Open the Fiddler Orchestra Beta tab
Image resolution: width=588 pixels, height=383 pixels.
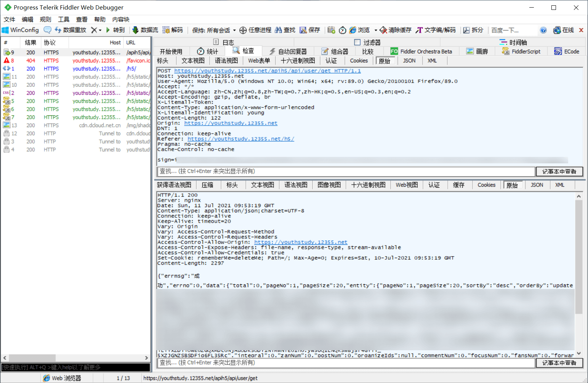421,51
